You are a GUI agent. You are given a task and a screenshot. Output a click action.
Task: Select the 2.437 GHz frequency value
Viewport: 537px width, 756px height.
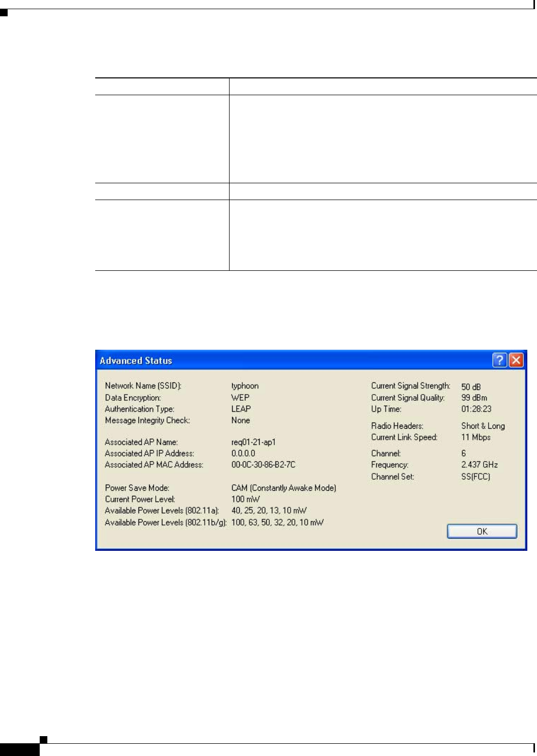[x=479, y=465]
